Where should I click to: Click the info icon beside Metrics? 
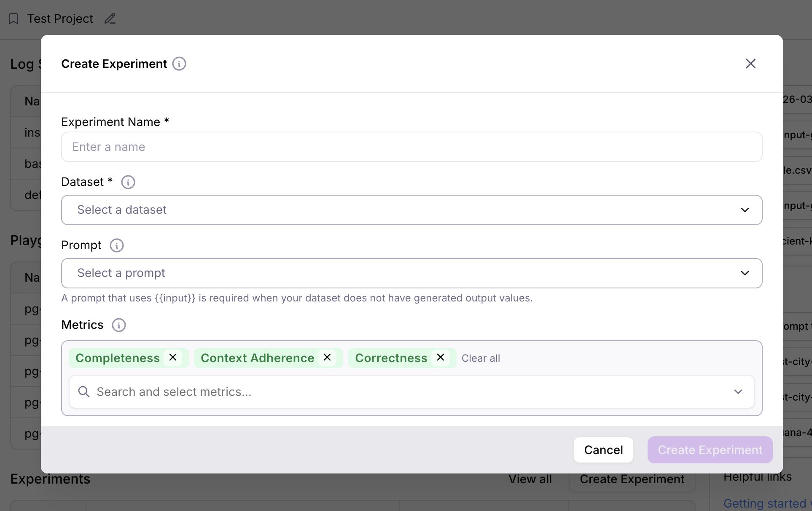click(118, 325)
